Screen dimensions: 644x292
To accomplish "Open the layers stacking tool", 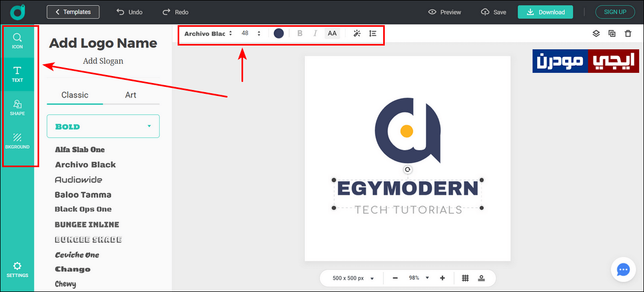I will tap(596, 33).
